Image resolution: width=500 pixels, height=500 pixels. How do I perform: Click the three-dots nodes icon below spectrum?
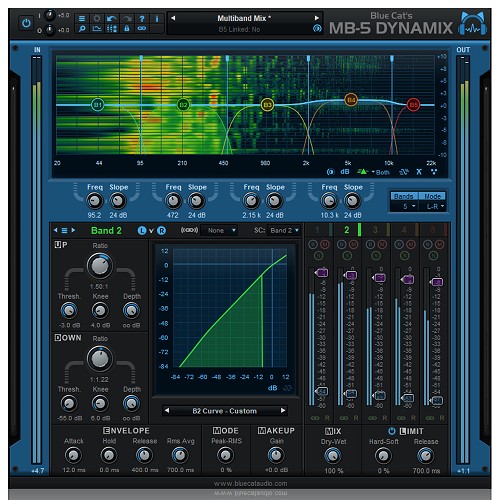[x=434, y=172]
